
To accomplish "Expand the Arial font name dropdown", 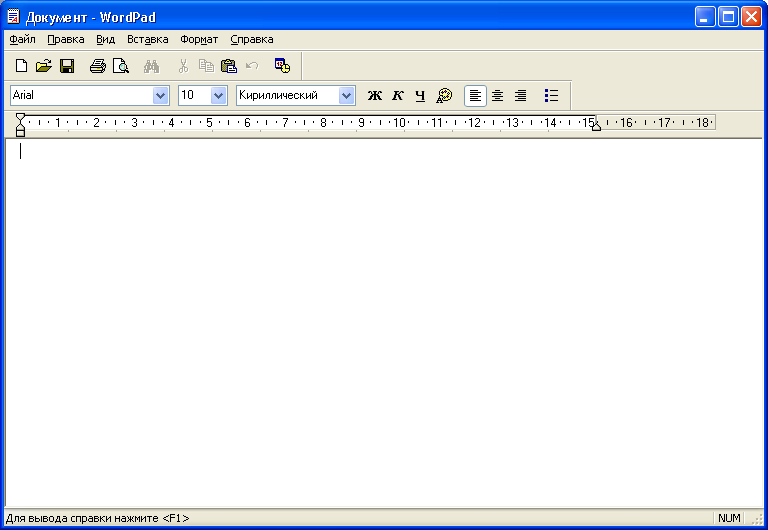I will (x=160, y=96).
